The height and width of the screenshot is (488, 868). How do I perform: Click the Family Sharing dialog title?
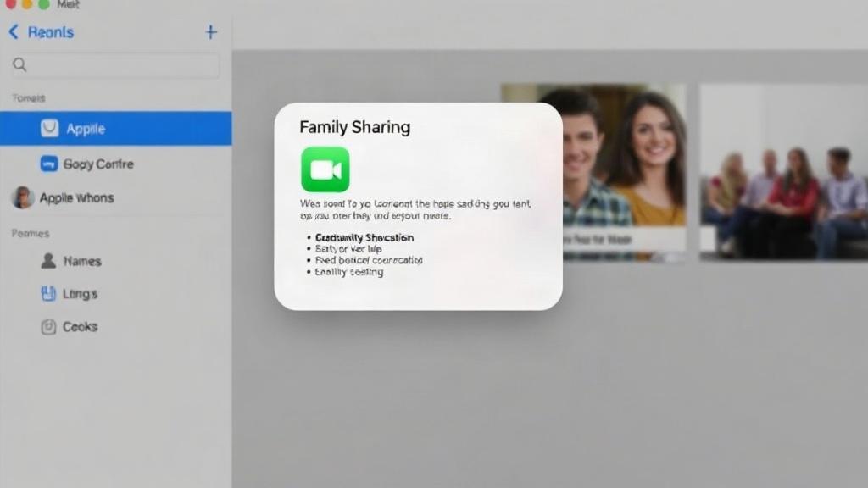(355, 127)
